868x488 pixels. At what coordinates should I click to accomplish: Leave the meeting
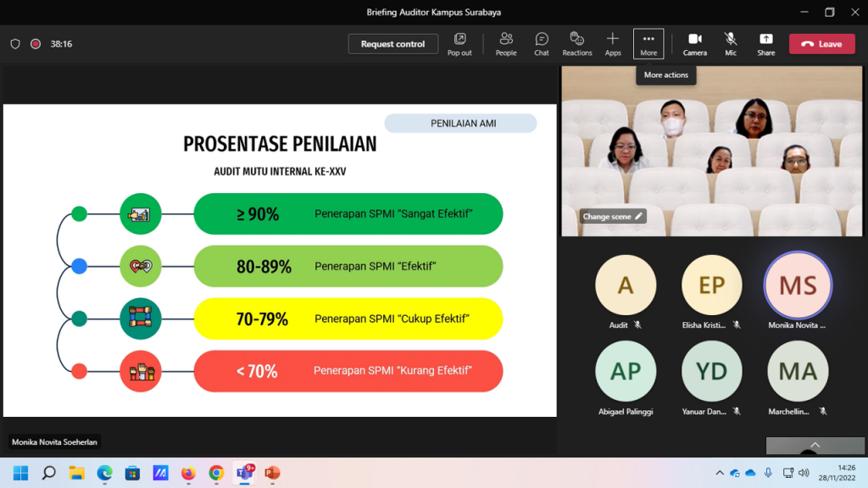click(821, 44)
